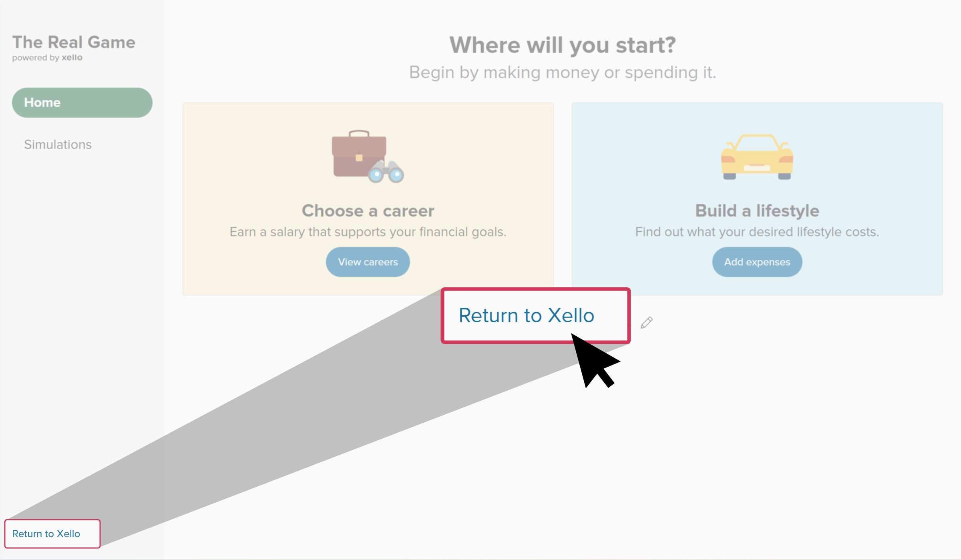
Task: Click The Real Game logo
Action: [74, 42]
